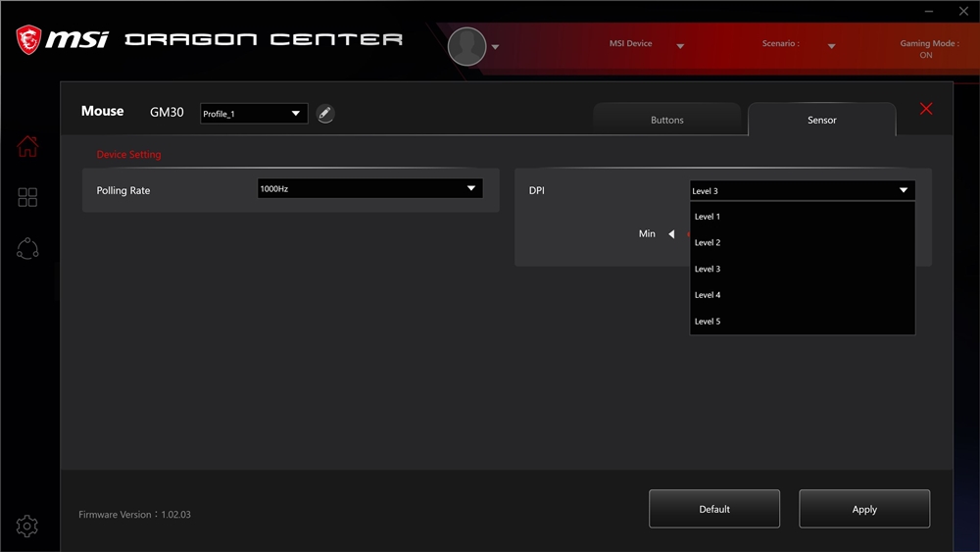Select Level 1 in DPI list
The image size is (980, 552).
(x=803, y=217)
